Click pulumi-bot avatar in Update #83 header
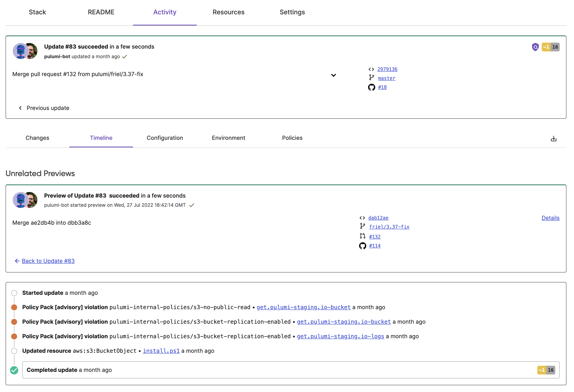The height and width of the screenshot is (392, 574). pyautogui.click(x=20, y=51)
